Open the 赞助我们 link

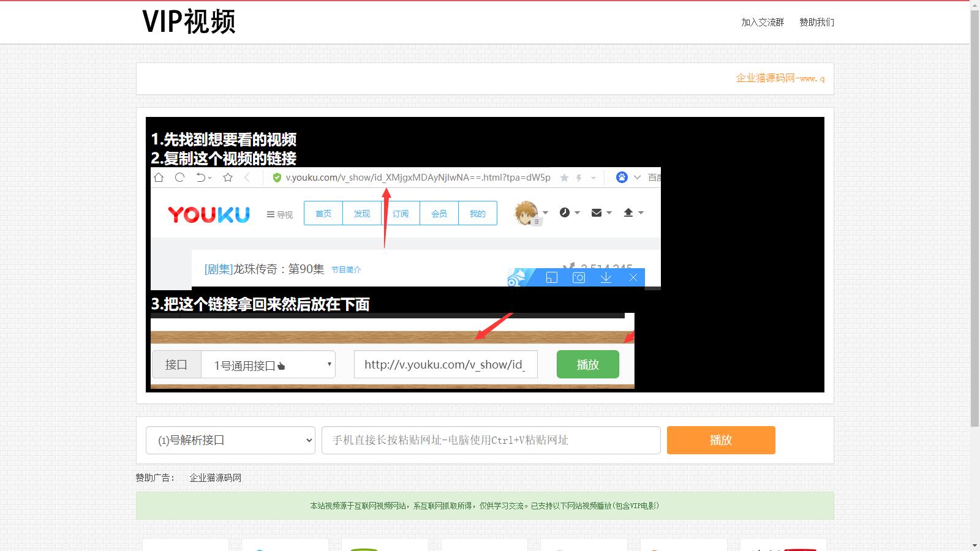click(816, 22)
